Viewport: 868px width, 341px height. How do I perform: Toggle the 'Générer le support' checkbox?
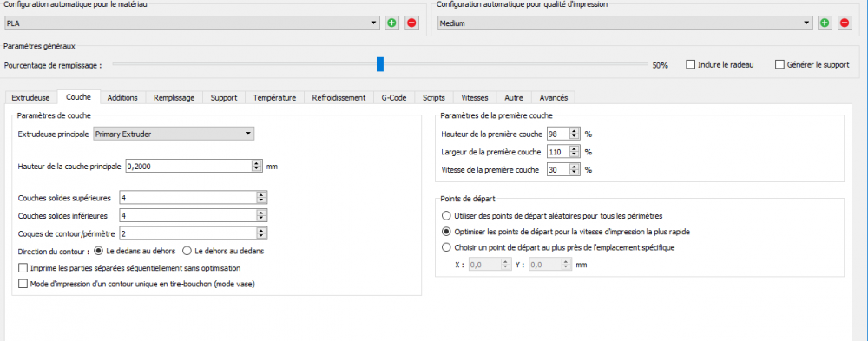click(779, 64)
